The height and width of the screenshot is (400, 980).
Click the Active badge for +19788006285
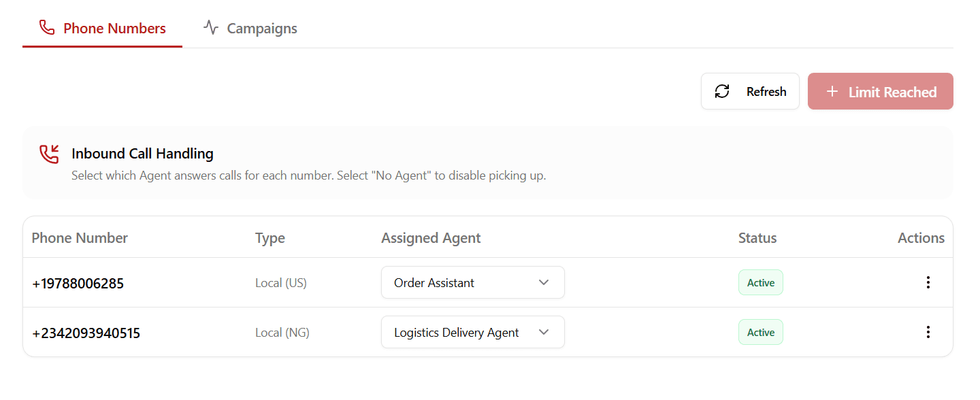coord(760,282)
